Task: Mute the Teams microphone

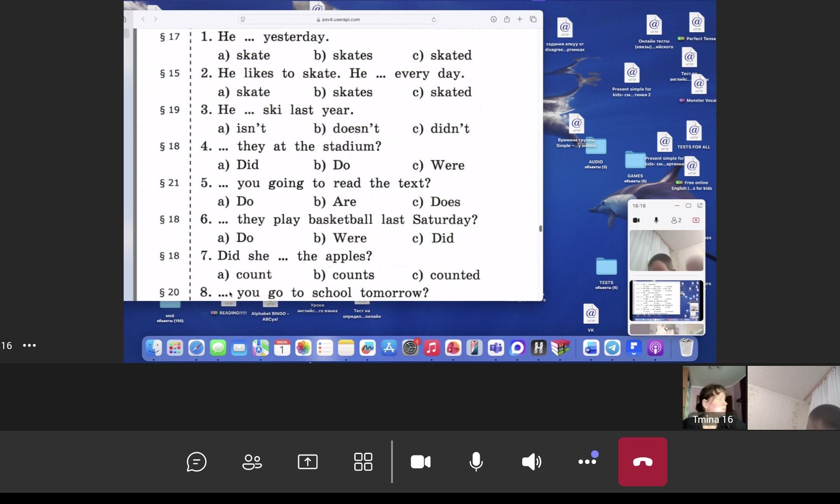Action: (476, 462)
